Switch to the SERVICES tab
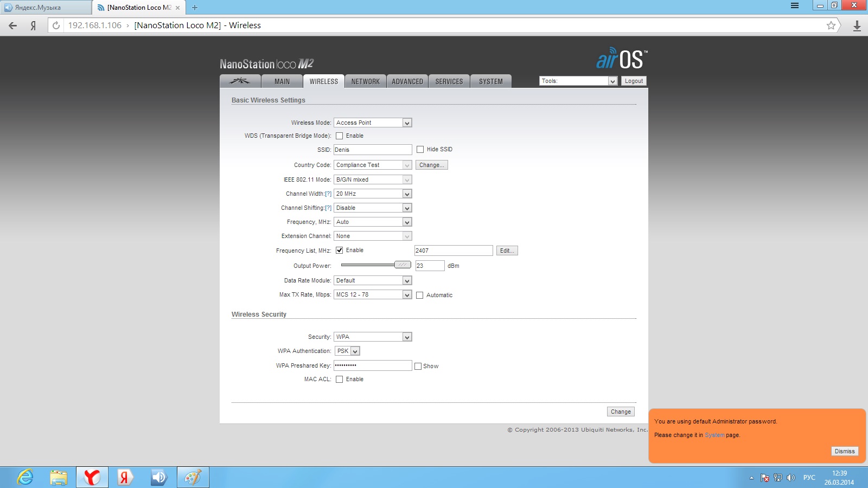This screenshot has height=488, width=868. [x=449, y=81]
